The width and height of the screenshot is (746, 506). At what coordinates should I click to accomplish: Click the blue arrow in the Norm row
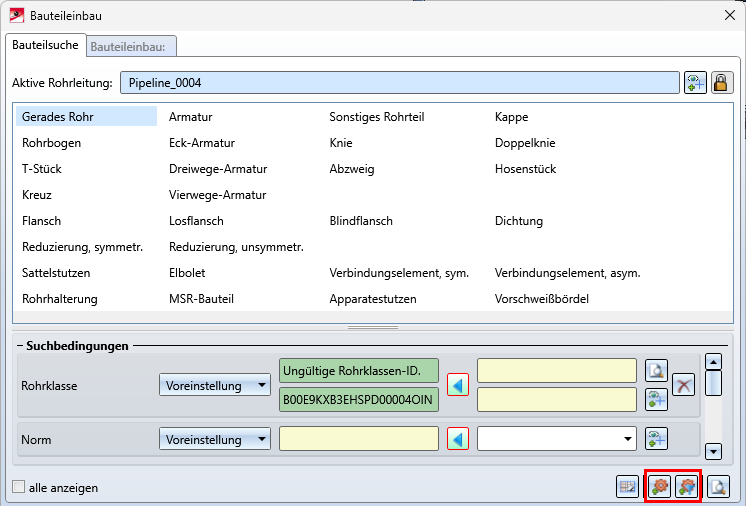[458, 439]
